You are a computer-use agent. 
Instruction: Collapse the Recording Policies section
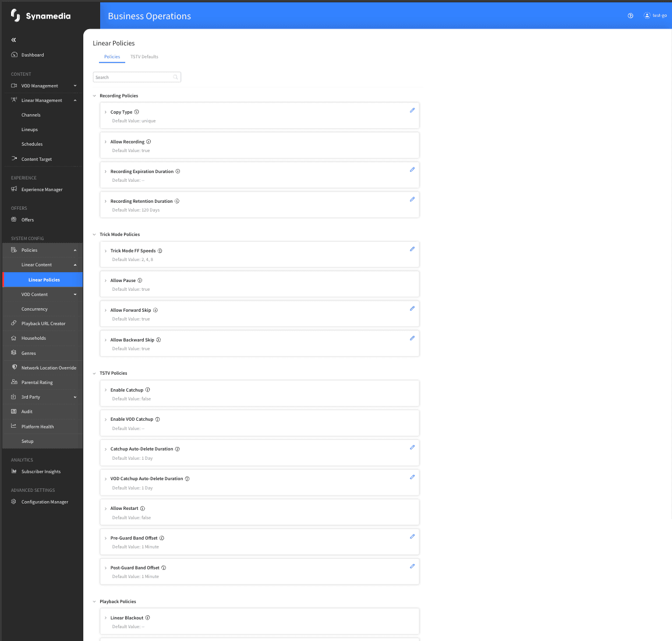[94, 96]
